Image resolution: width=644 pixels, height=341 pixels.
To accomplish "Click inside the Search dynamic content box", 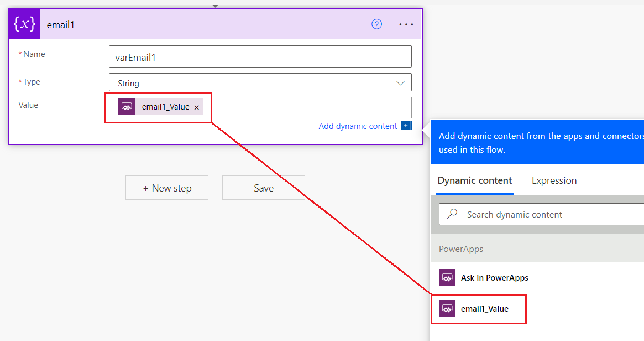I will click(547, 214).
